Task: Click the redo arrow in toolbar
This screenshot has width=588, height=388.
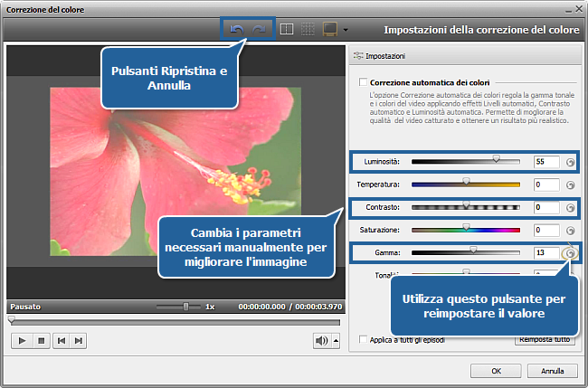Action: (x=259, y=30)
